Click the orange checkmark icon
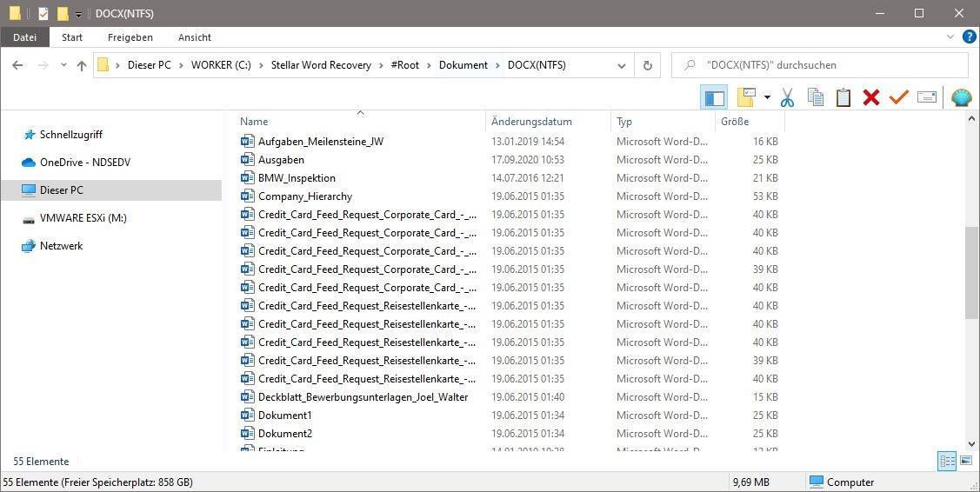Screen dimensions: 980x492 898,97
